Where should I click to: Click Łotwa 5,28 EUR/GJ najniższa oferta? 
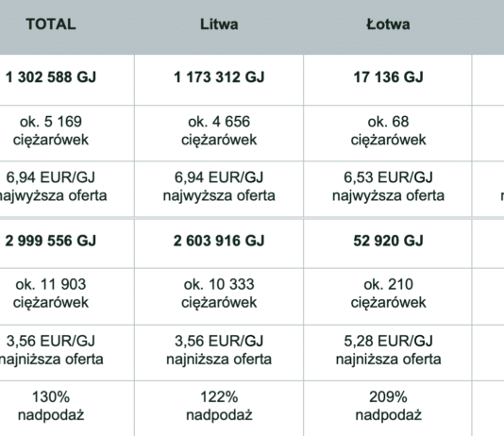click(388, 350)
